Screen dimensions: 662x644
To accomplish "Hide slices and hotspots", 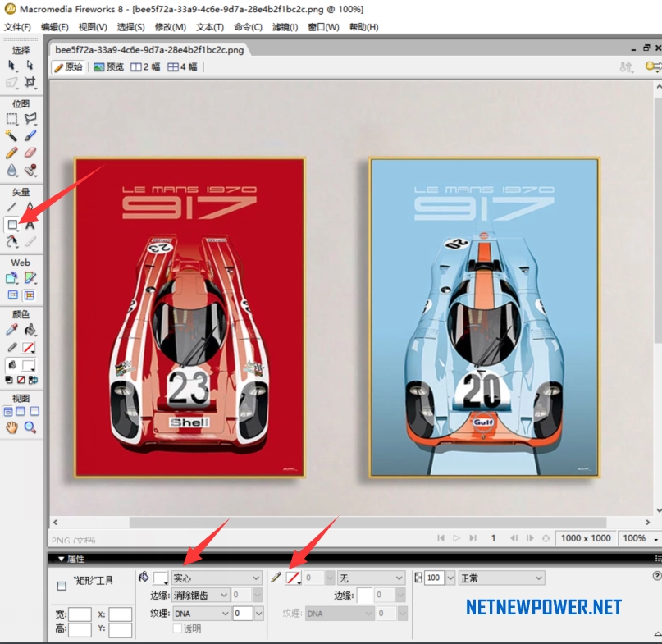I will [x=11, y=295].
